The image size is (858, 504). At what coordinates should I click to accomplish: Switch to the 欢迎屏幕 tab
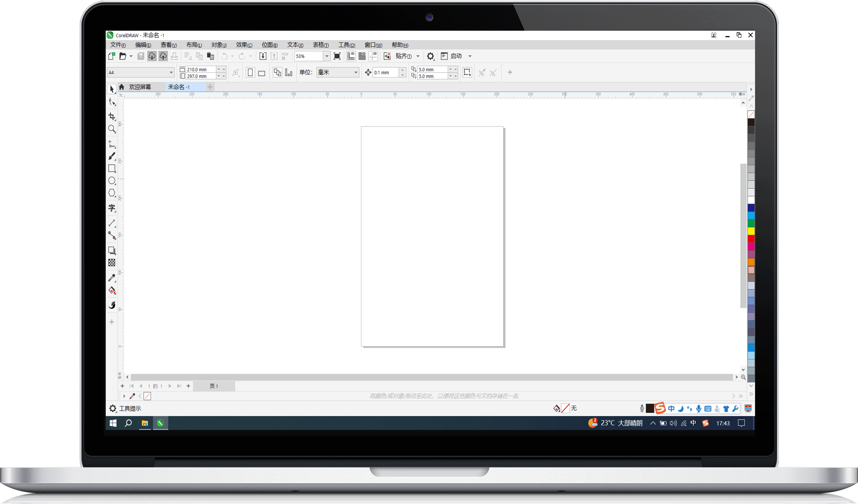140,87
